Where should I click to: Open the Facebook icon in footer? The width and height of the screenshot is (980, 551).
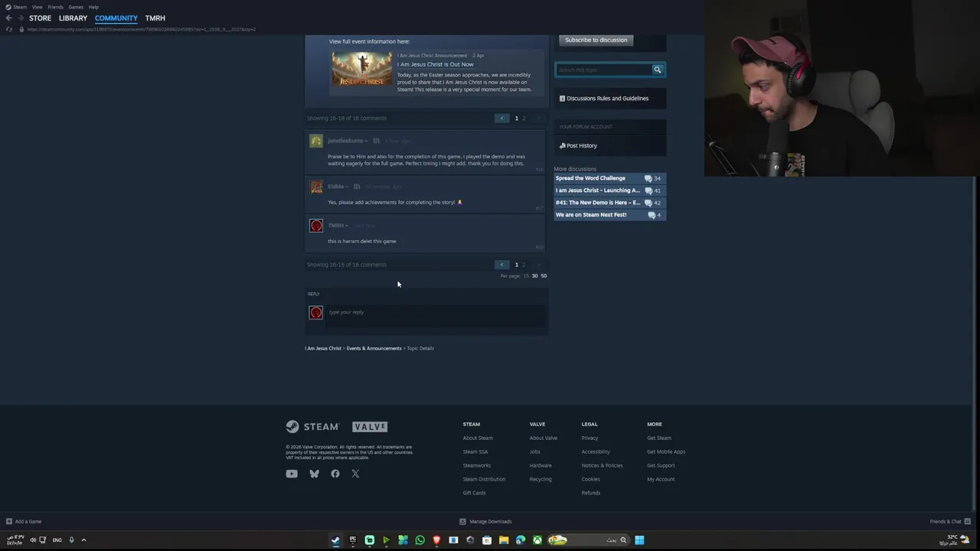pyautogui.click(x=335, y=474)
